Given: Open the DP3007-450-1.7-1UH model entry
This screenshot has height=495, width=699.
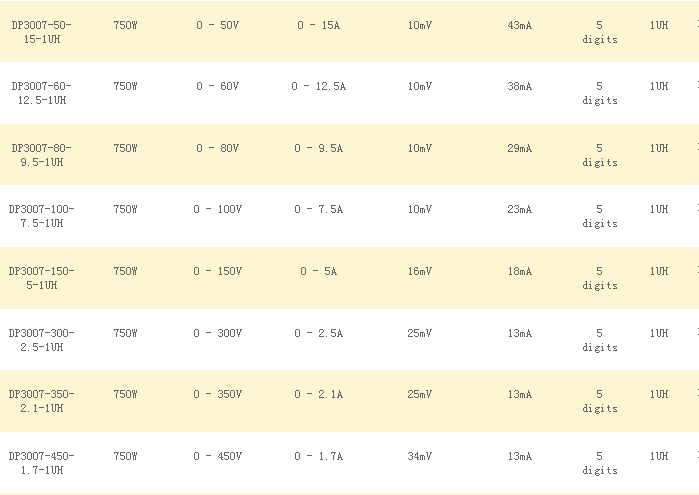Looking at the screenshot, I should click(41, 463).
